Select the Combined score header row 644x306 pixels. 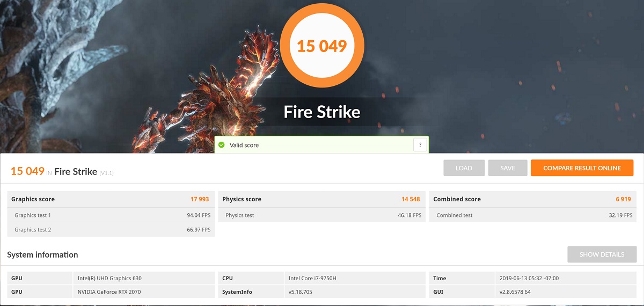[x=533, y=199]
